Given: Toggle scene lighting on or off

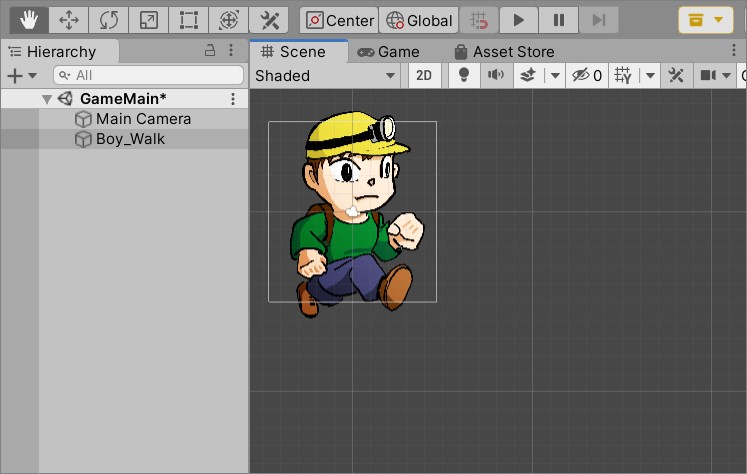Looking at the screenshot, I should [463, 75].
